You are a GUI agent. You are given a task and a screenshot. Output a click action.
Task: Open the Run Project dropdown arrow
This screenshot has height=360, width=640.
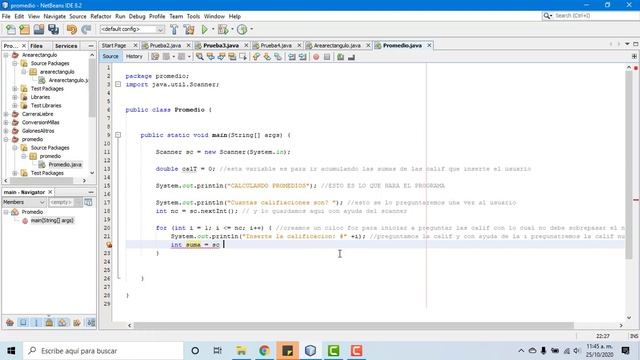(213, 29)
